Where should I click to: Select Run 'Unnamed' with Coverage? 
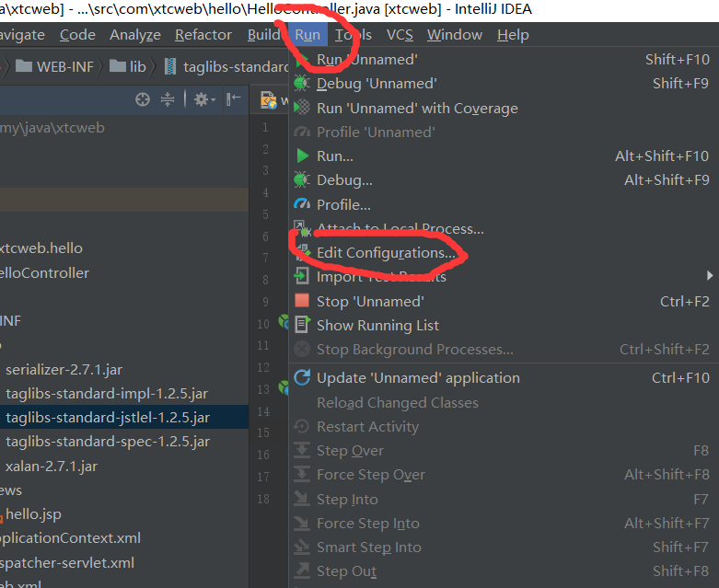[x=504, y=109]
